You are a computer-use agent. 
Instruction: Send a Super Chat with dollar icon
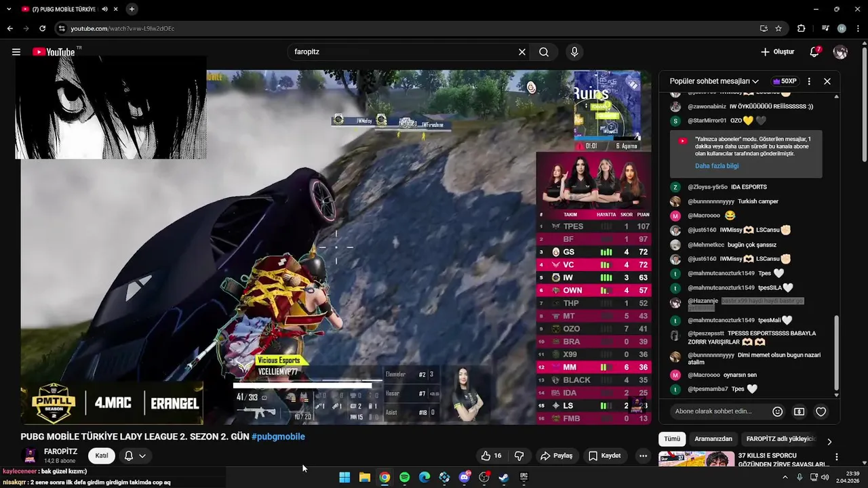click(x=799, y=411)
